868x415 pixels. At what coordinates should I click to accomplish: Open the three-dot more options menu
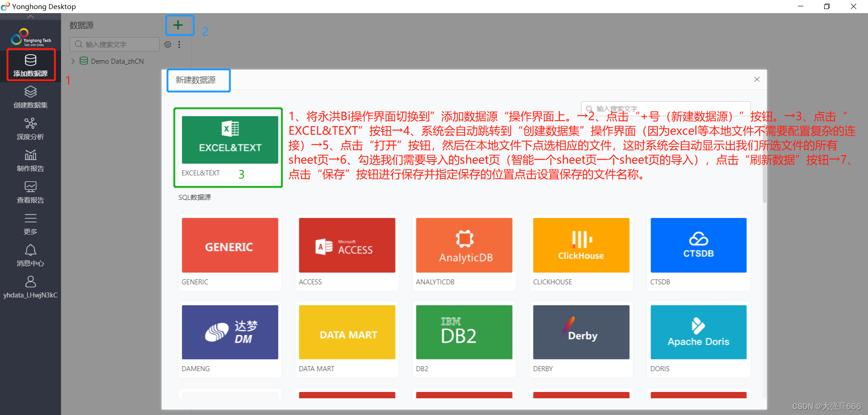tap(179, 44)
